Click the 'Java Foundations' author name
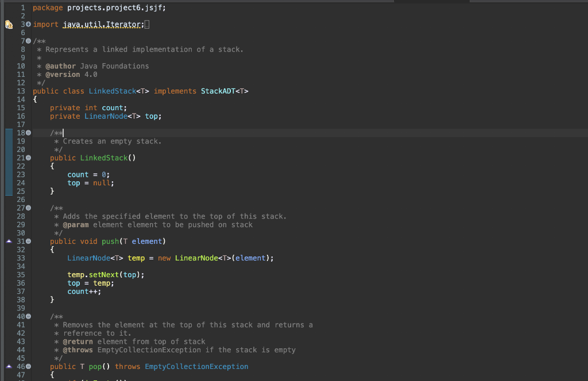 click(114, 67)
